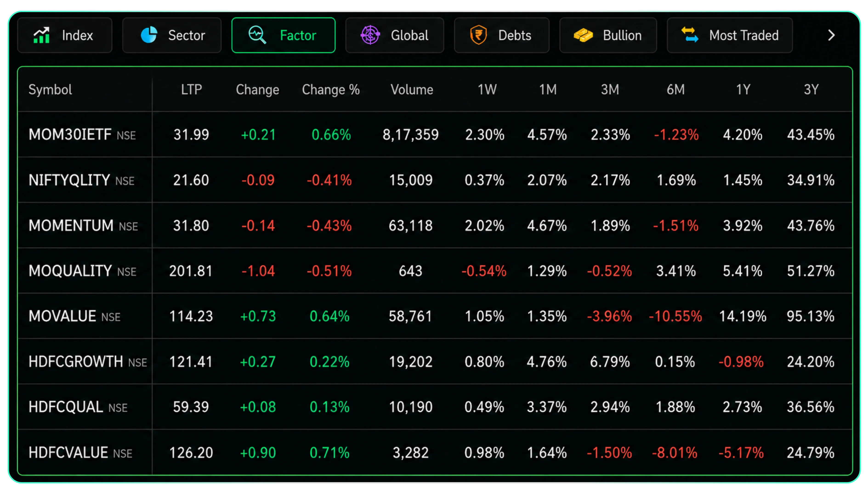Open the Bullion tab

(x=608, y=35)
